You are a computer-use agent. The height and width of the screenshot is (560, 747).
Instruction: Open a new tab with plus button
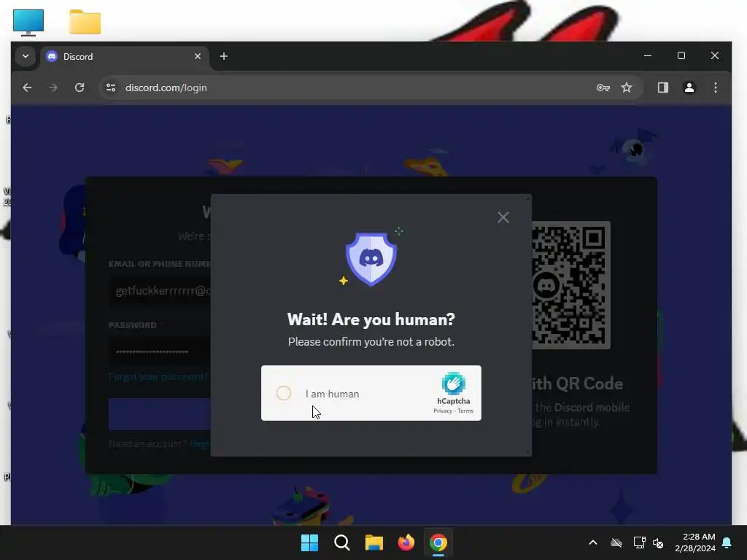[223, 56]
